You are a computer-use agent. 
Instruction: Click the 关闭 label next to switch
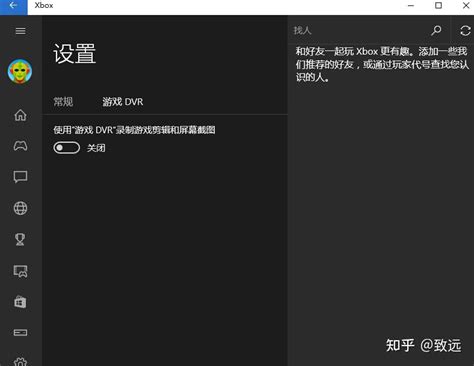[96, 148]
